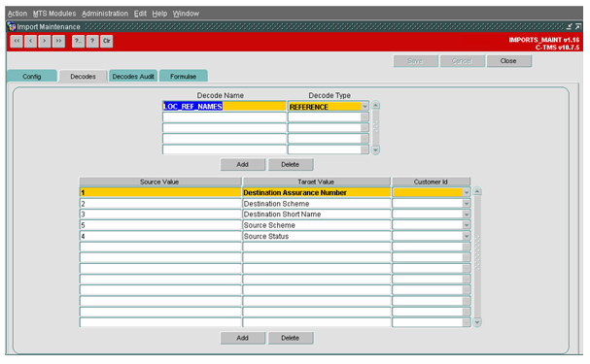
Task: Jump to last record toolbar button
Action: click(x=58, y=41)
